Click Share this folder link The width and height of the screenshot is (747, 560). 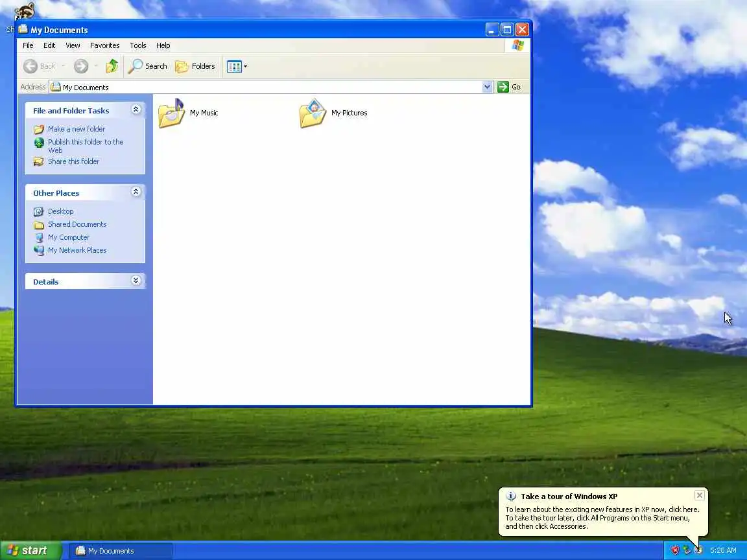(x=73, y=161)
